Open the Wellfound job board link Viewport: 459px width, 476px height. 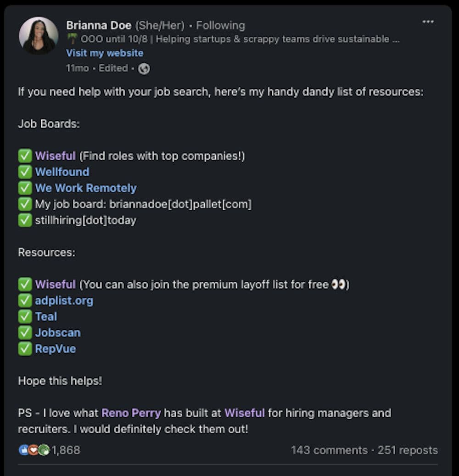pyautogui.click(x=62, y=172)
